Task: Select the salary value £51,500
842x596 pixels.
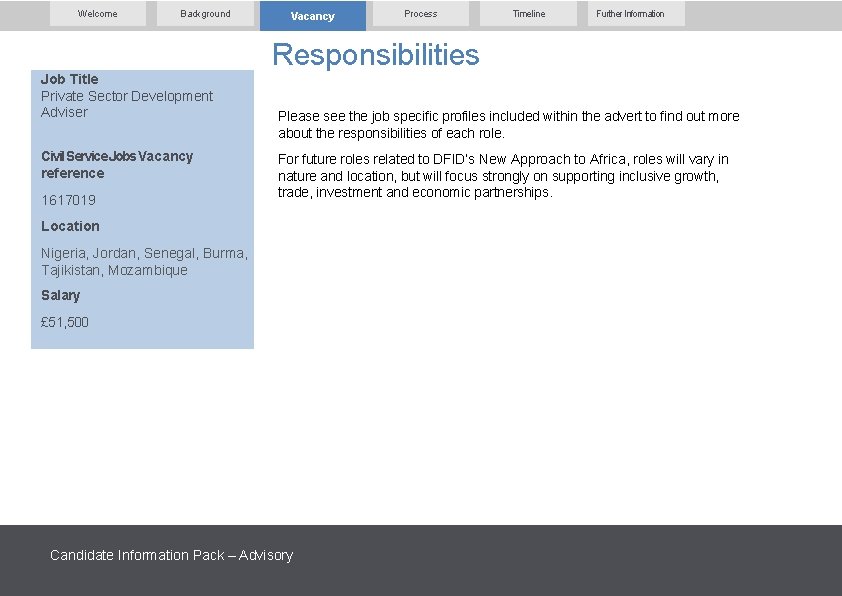Action: tap(64, 322)
